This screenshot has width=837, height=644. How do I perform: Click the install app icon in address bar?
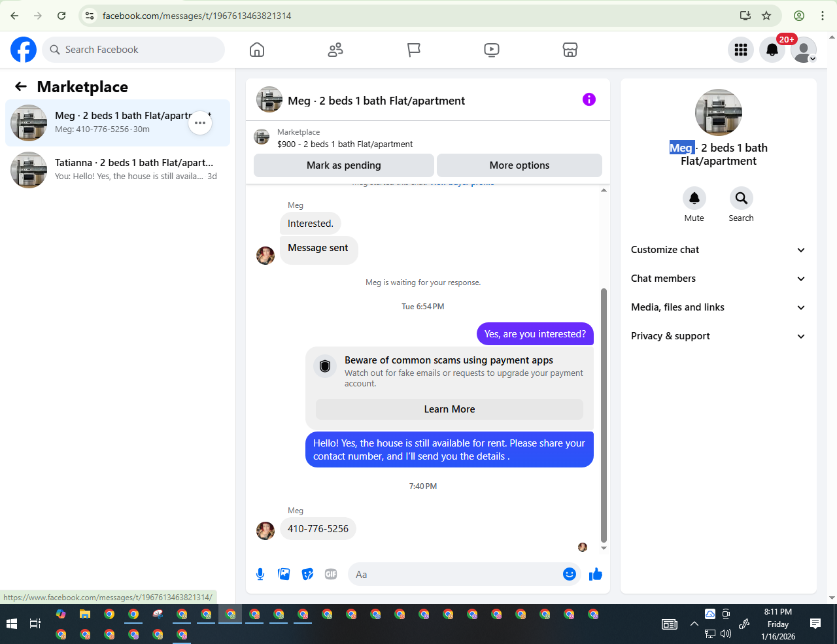coord(745,16)
